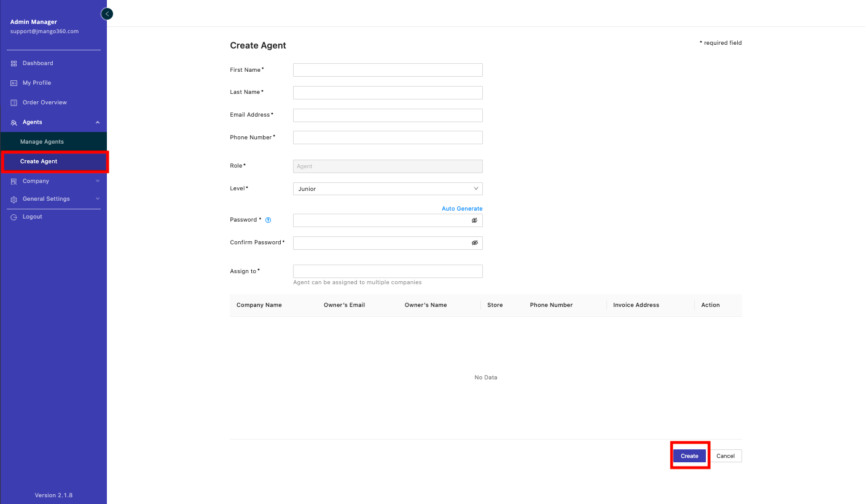
Task: Open the Level dropdown showing Junior
Action: pos(388,189)
